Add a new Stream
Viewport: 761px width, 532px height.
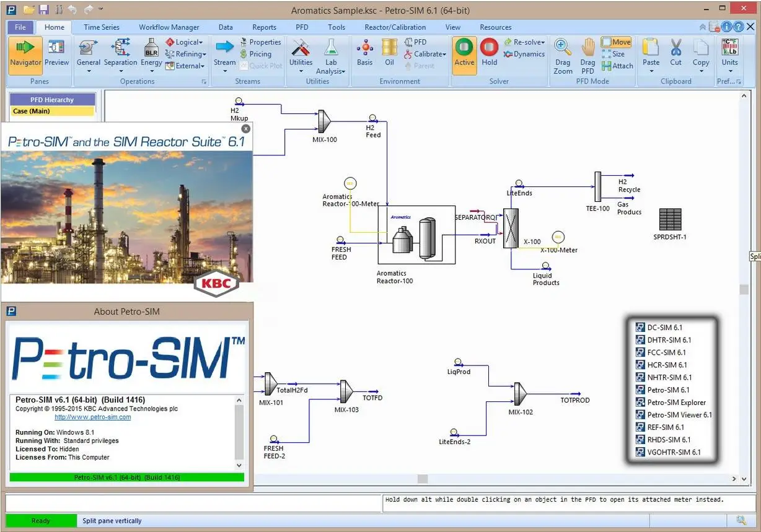point(224,55)
